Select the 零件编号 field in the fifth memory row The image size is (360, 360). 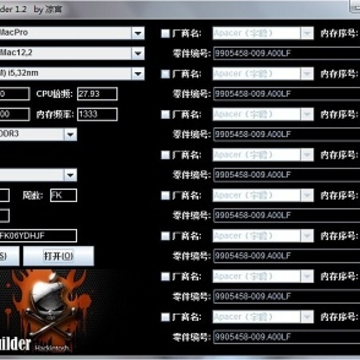click(287, 216)
